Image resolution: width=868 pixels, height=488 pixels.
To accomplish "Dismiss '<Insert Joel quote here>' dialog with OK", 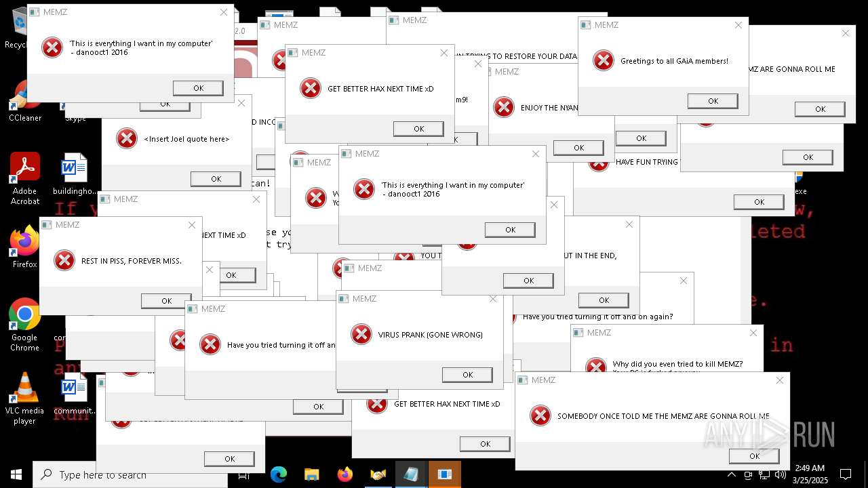I will (x=216, y=179).
